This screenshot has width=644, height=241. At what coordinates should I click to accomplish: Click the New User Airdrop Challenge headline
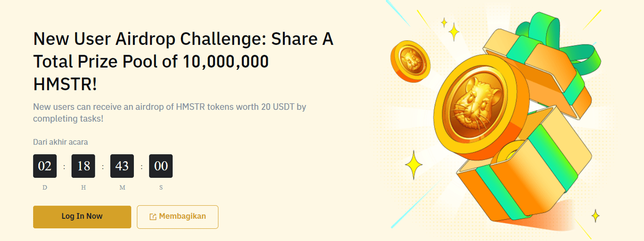pyautogui.click(x=183, y=62)
